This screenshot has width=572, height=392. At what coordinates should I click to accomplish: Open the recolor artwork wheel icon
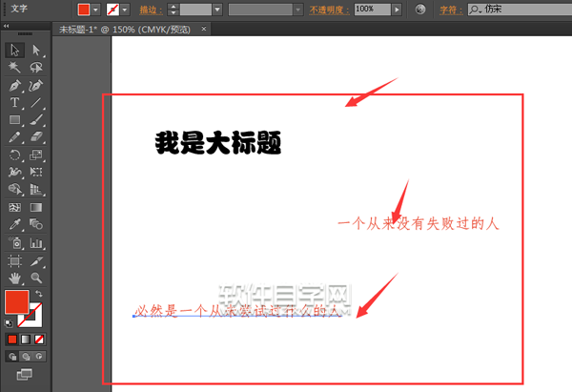420,10
